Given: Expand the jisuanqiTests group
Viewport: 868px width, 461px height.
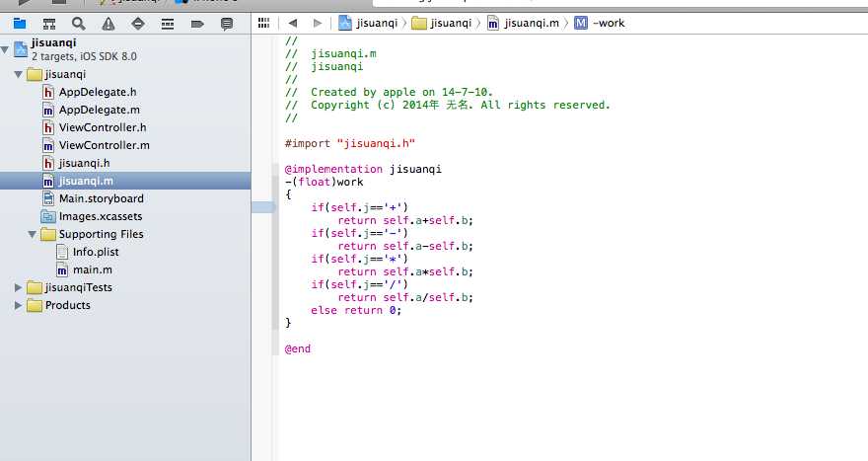Looking at the screenshot, I should tap(19, 287).
